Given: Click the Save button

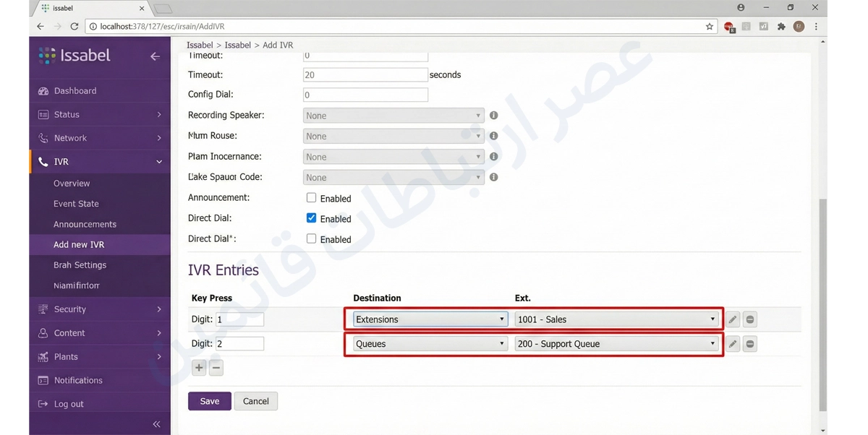Looking at the screenshot, I should (x=209, y=401).
